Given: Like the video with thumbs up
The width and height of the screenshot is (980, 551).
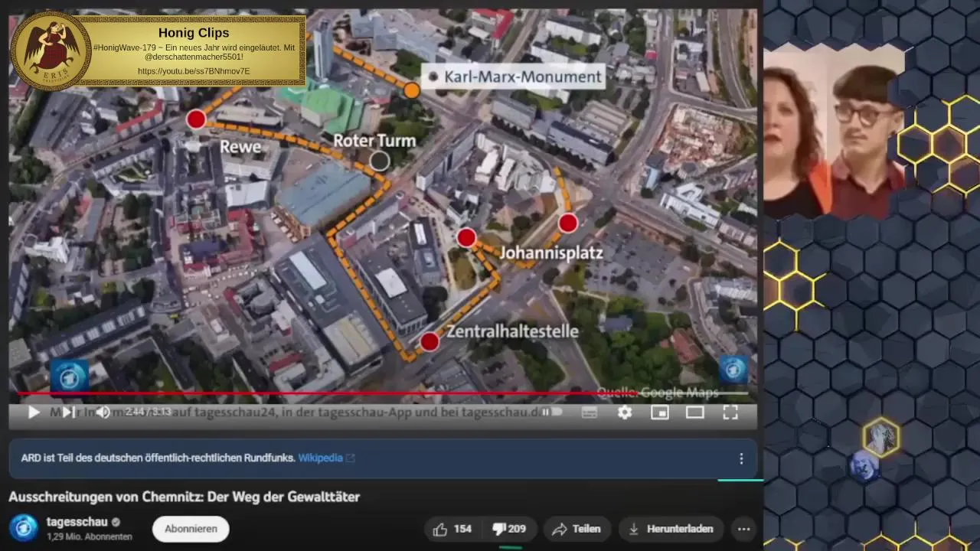Looking at the screenshot, I should (x=452, y=529).
